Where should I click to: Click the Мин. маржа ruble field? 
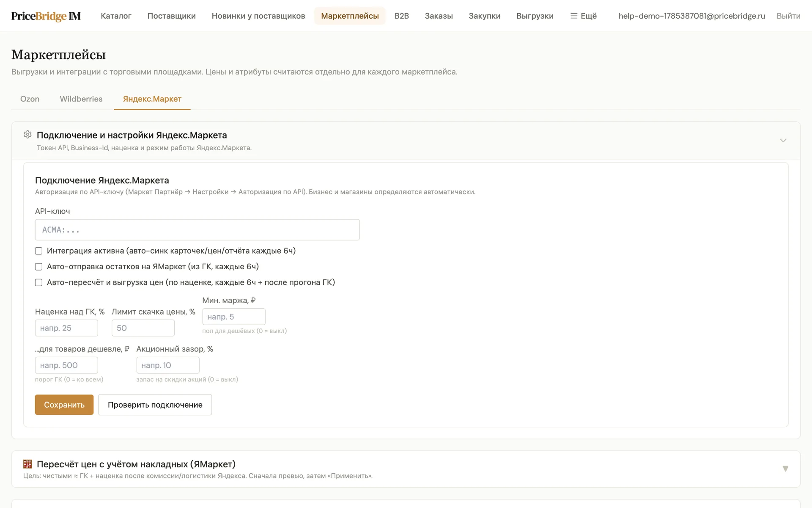[234, 317]
